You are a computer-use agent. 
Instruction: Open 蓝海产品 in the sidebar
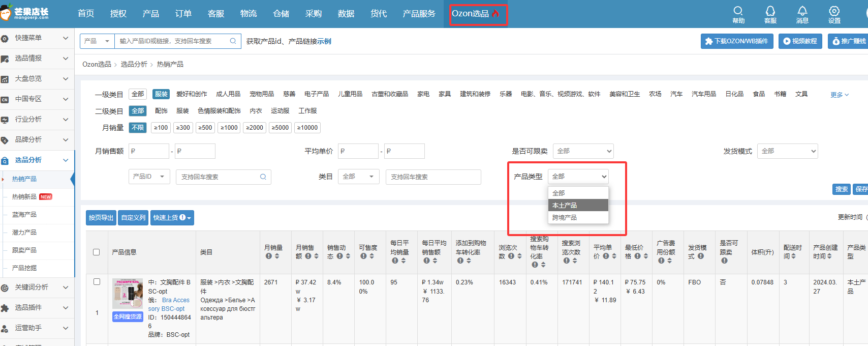click(24, 215)
